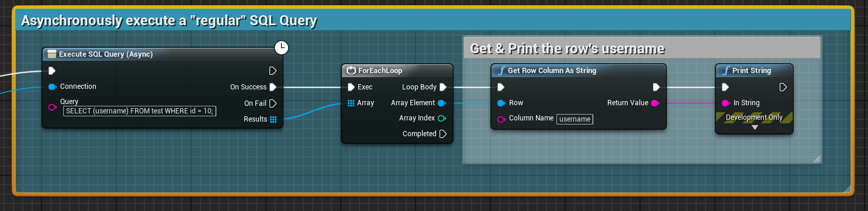The image size is (868, 211).
Task: Grab the inner comment box resize handle
Action: coord(817,159)
